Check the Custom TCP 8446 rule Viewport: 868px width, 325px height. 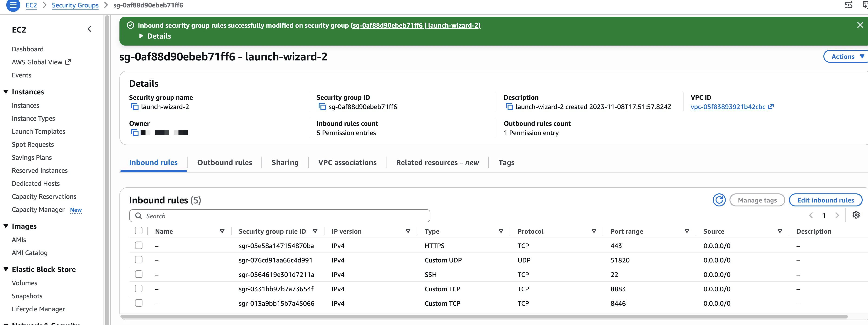(139, 303)
